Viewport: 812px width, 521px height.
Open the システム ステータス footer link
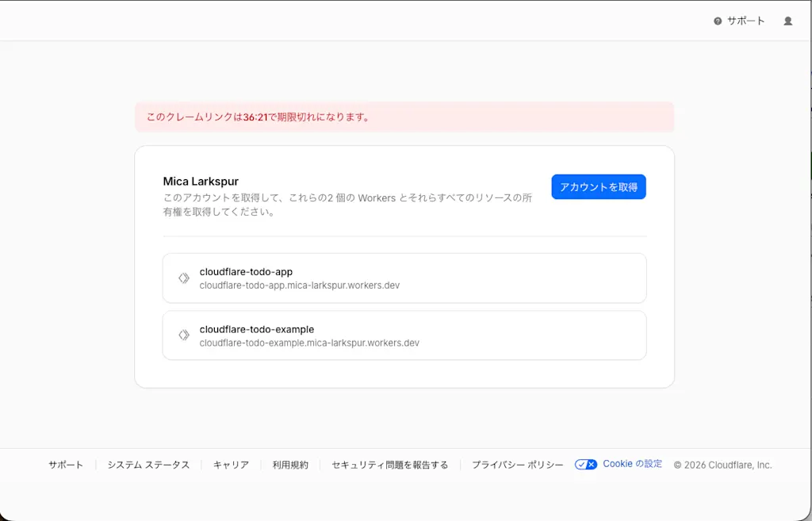pos(148,465)
